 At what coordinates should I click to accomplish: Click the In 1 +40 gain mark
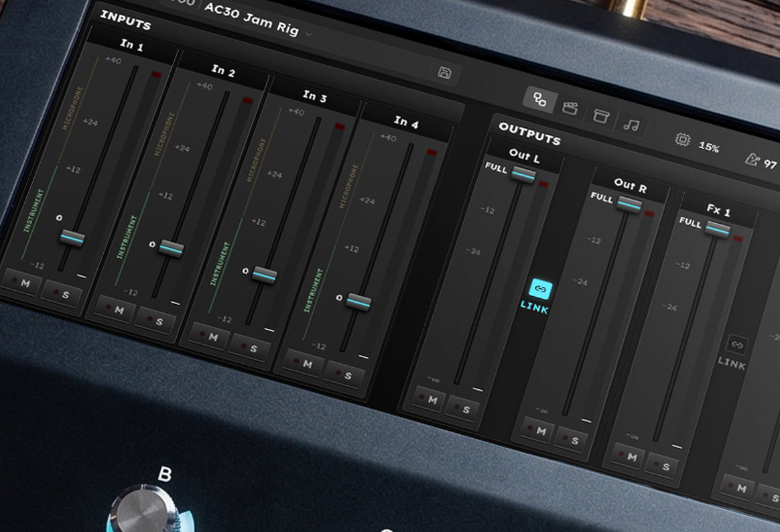coord(113,60)
